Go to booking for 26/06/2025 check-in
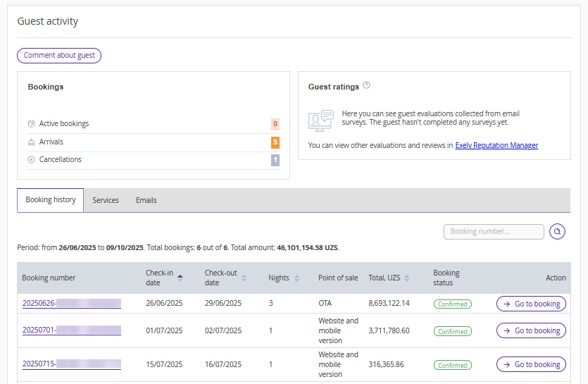This screenshot has width=588, height=384. 531,304
